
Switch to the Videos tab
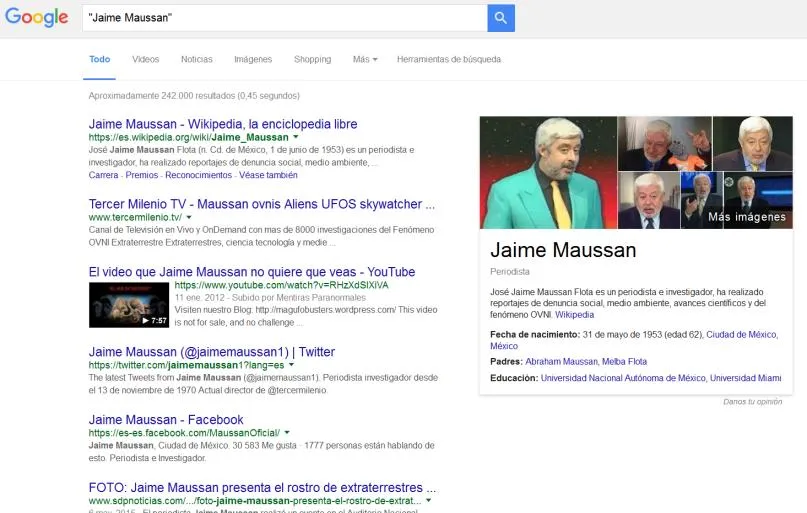[x=146, y=59]
